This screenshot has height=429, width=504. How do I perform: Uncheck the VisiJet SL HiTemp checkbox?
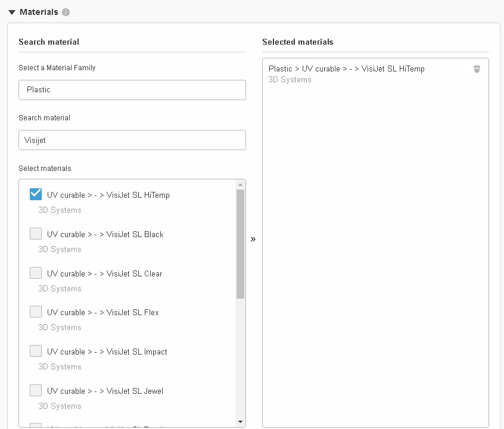36,194
